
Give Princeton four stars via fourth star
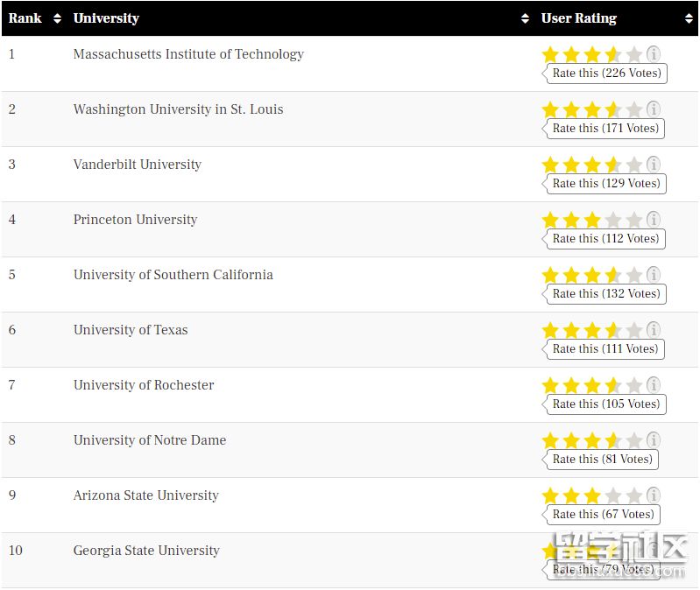613,221
